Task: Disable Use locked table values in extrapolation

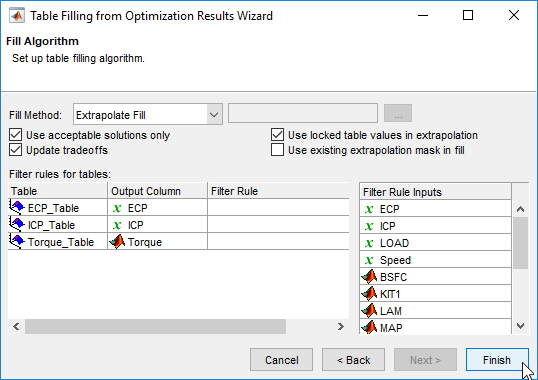Action: (x=277, y=135)
